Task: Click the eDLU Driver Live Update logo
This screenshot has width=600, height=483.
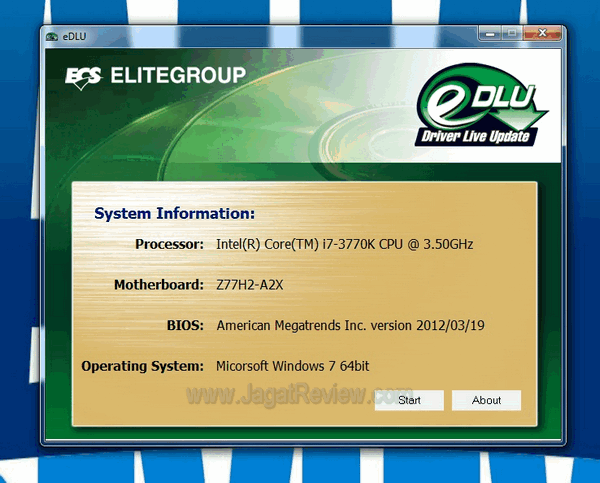Action: pyautogui.click(x=481, y=105)
